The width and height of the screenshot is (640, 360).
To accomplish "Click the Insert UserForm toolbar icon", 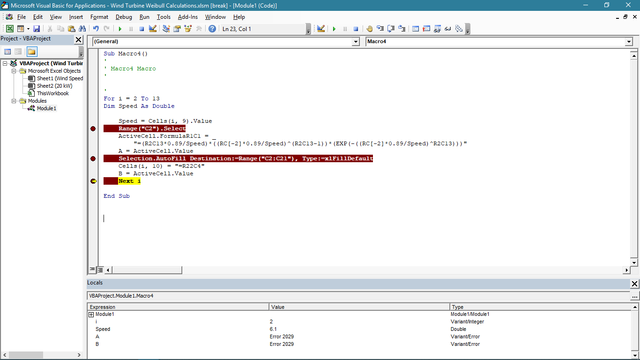I will (20, 29).
